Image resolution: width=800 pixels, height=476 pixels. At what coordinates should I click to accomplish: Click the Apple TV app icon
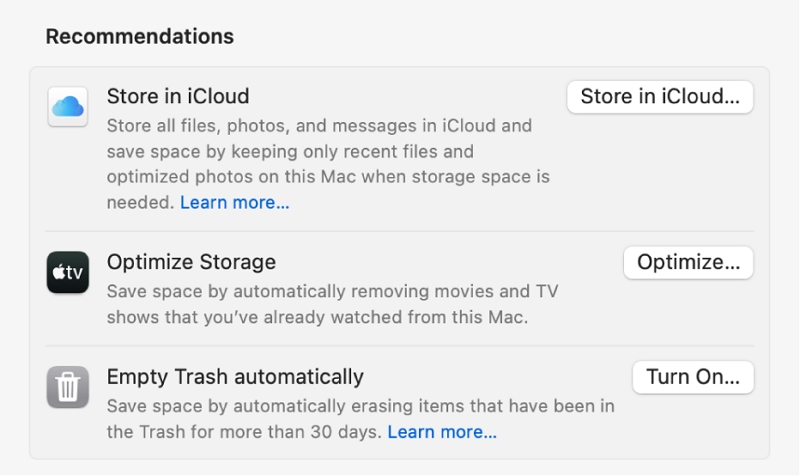[x=68, y=272]
